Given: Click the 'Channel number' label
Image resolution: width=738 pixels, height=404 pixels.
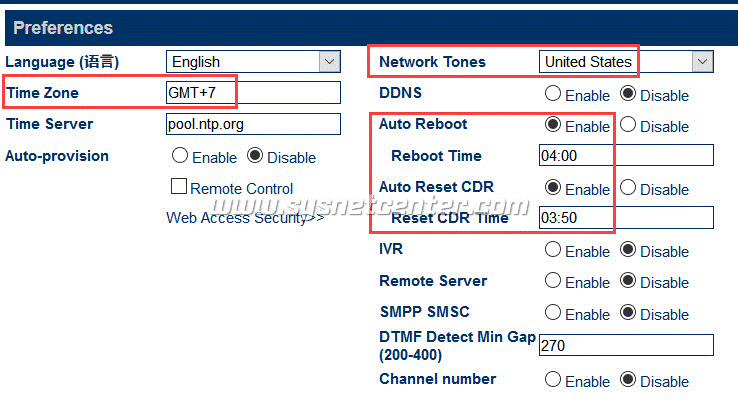Looking at the screenshot, I should [x=438, y=379].
